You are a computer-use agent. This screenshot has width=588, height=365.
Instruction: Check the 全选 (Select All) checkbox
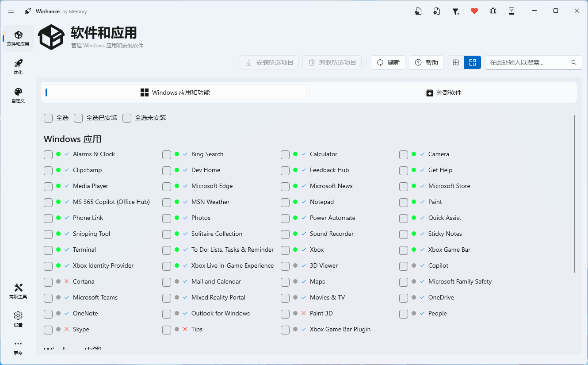pyautogui.click(x=48, y=118)
